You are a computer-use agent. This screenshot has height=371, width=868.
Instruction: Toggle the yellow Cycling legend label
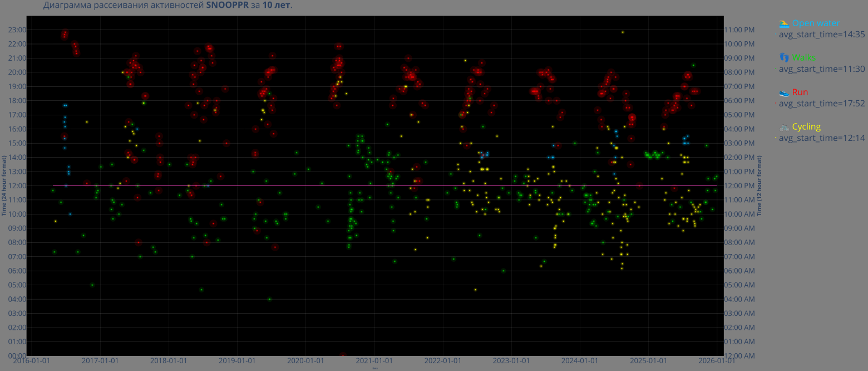pos(806,127)
